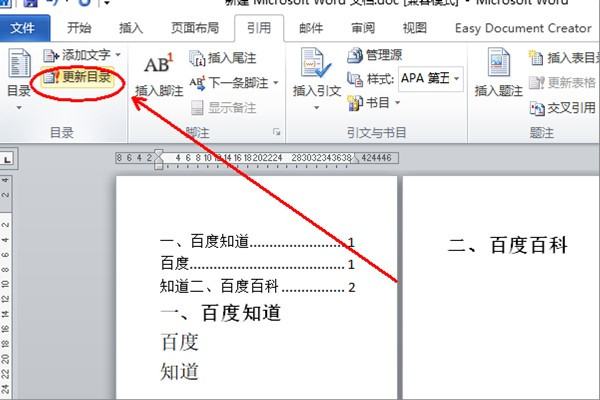
Task: Click the 插入题注 icon
Action: coord(498,62)
